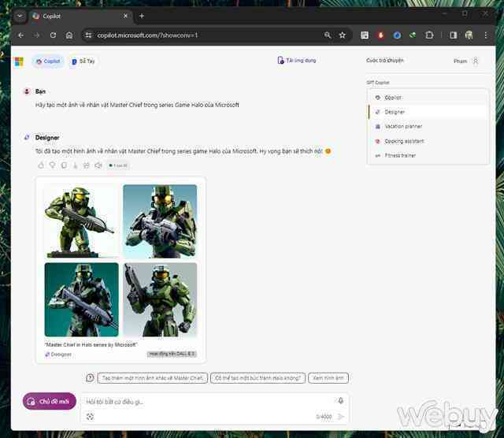This screenshot has height=438, width=504.
Task: Click the address bar URL
Action: (x=147, y=35)
